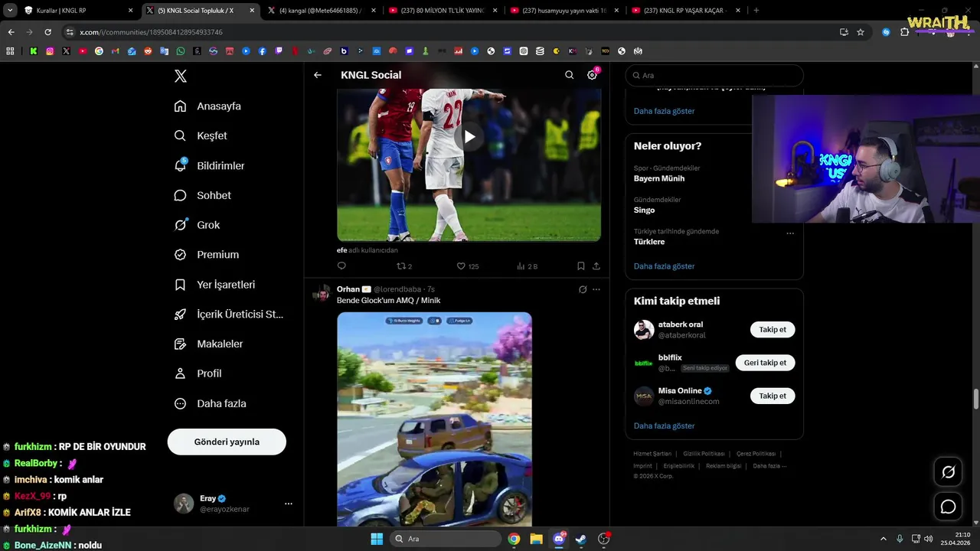Share the football video post
Screen dimensions: 980x551
596,266
